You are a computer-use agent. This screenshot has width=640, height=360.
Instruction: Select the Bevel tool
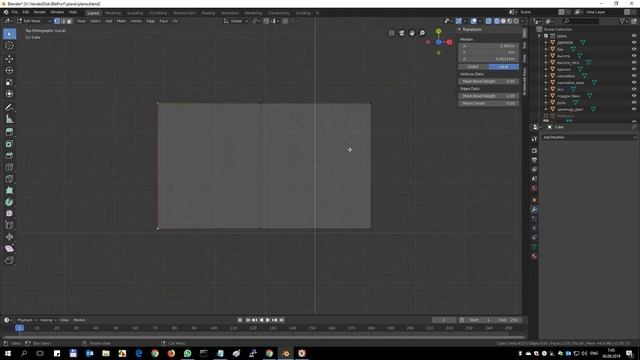9,156
